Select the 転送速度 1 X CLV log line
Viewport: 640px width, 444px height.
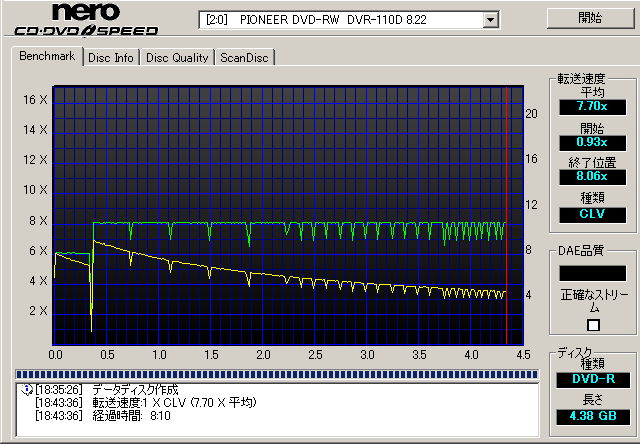pyautogui.click(x=146, y=403)
